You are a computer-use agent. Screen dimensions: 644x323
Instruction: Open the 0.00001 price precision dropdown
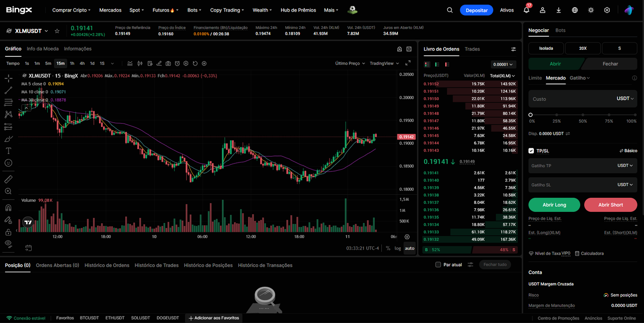coord(503,64)
